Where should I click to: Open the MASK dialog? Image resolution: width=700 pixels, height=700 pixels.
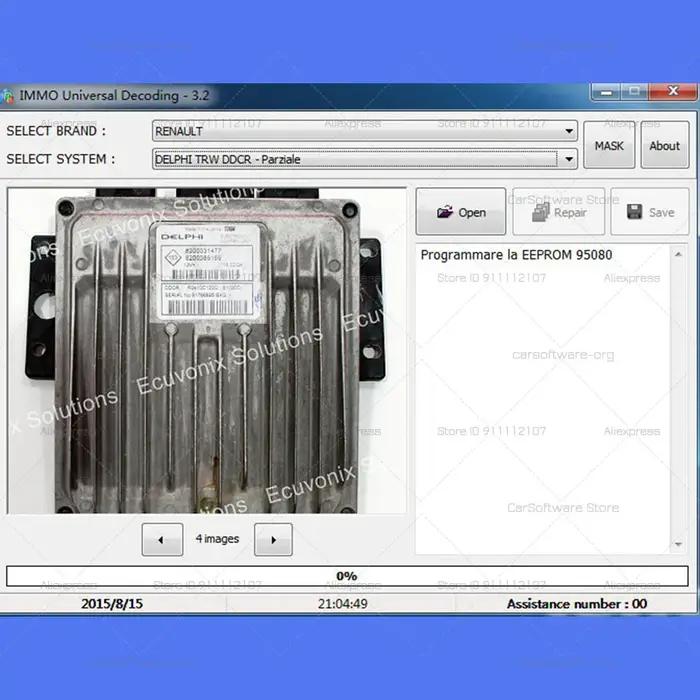(x=609, y=145)
